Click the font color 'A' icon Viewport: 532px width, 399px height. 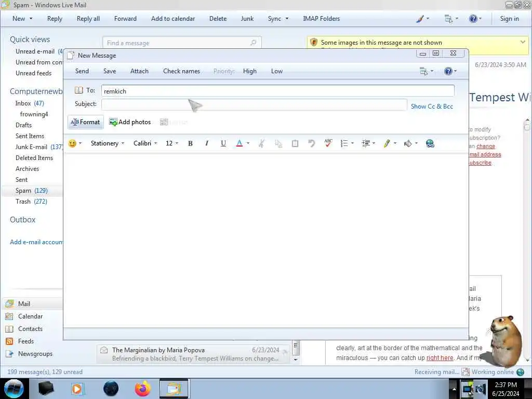pyautogui.click(x=240, y=143)
